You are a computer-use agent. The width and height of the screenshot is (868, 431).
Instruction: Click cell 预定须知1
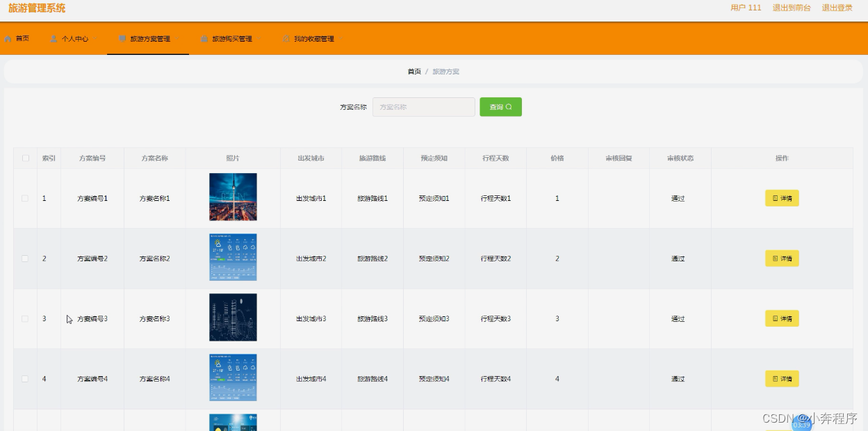(x=434, y=198)
